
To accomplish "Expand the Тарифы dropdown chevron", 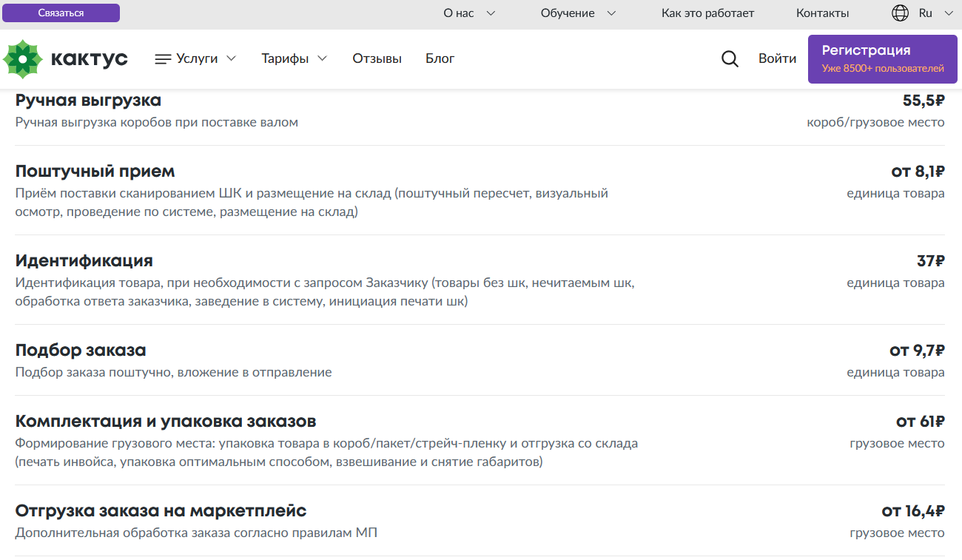I will click(x=322, y=58).
